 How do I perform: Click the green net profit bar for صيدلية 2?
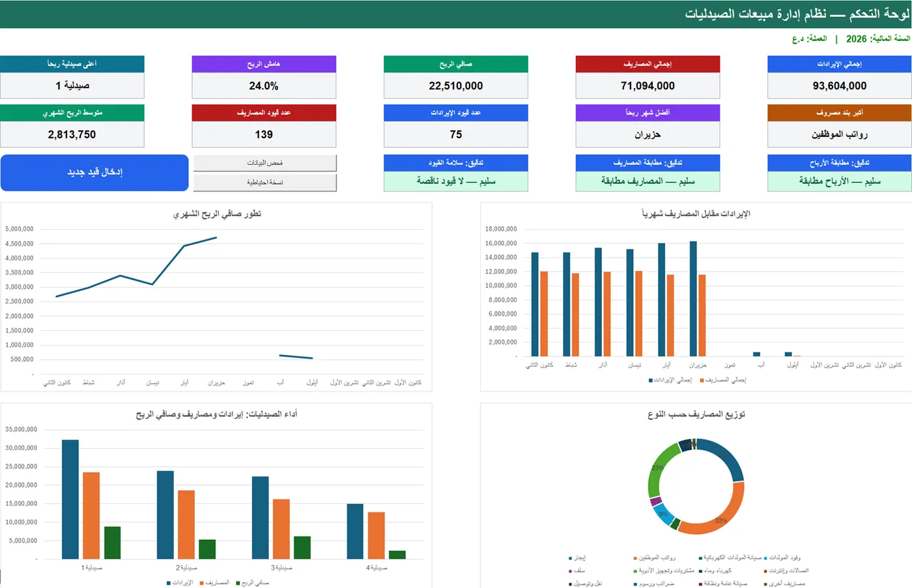(207, 549)
